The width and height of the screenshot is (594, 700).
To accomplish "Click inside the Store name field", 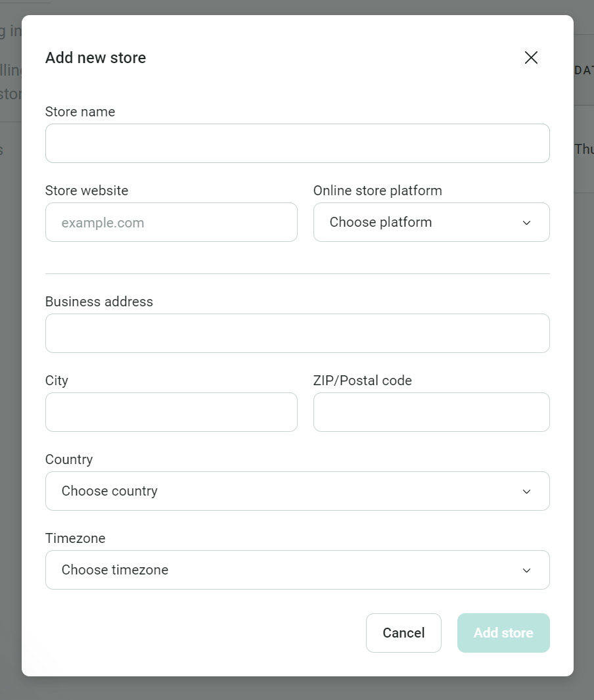I will tap(297, 143).
